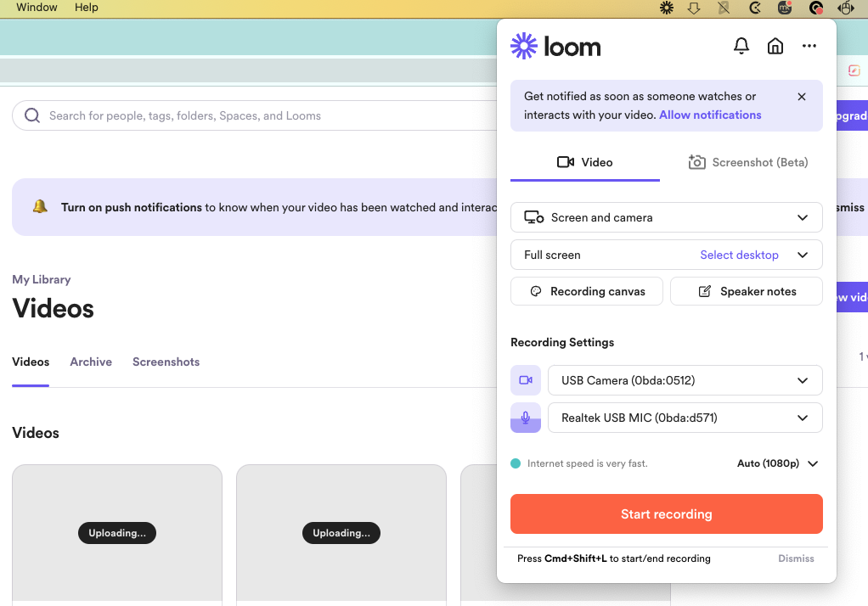Click the dark icon with smile in menu bar
Image resolution: width=868 pixels, height=606 pixels.
785,8
